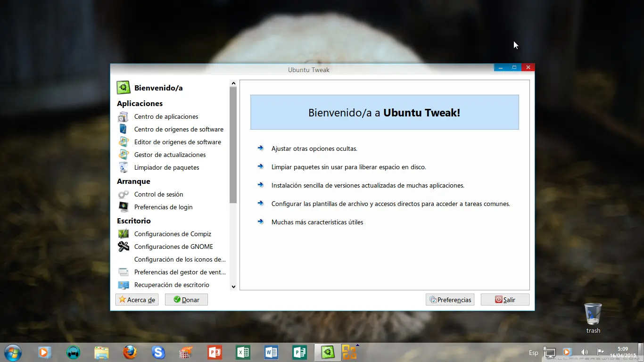Open the orange squares app in taskbar
The height and width of the screenshot is (362, 644).
pos(349,352)
